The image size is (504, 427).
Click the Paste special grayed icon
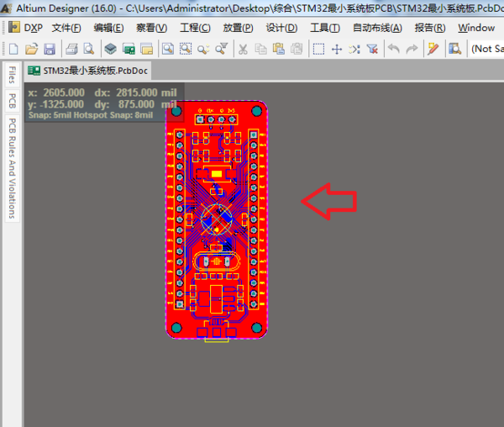click(297, 50)
